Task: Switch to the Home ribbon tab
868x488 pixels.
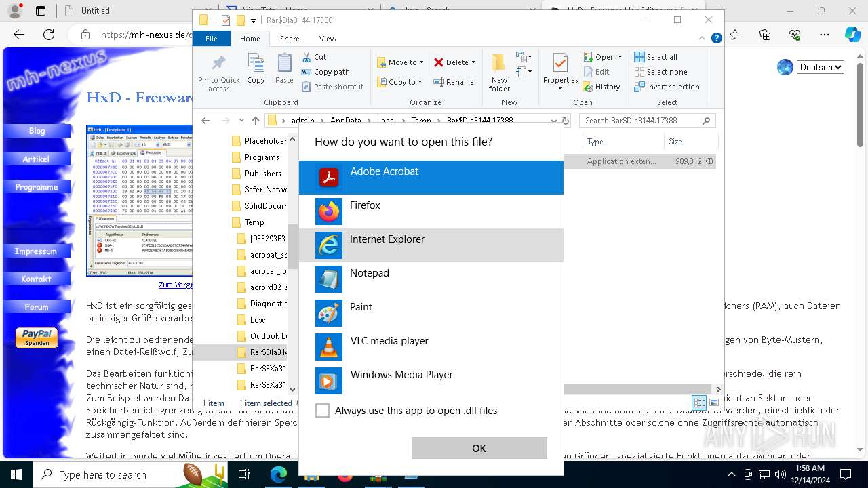Action: pos(250,39)
